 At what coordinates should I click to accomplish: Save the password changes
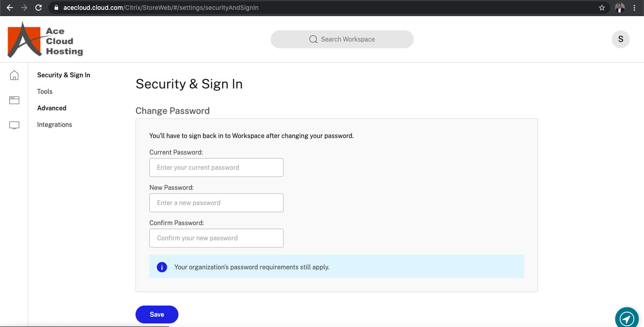pos(157,314)
